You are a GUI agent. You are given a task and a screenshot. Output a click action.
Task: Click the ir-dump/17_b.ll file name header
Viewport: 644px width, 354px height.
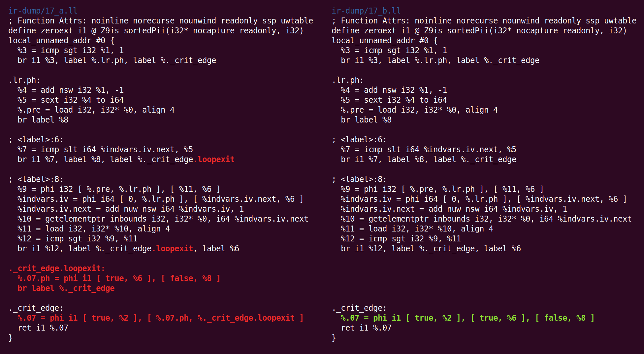pos(366,11)
